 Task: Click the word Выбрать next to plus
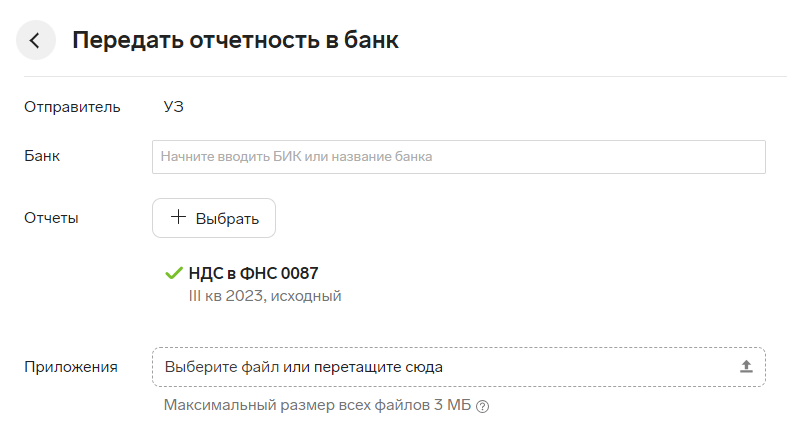(x=227, y=219)
